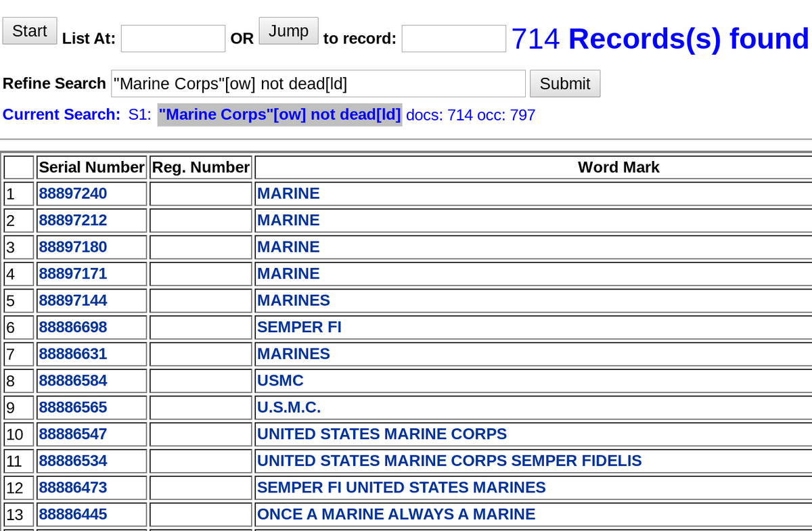Screen dimensions: 812x531
Task: Click row number 13 cell
Action: [x=19, y=514]
